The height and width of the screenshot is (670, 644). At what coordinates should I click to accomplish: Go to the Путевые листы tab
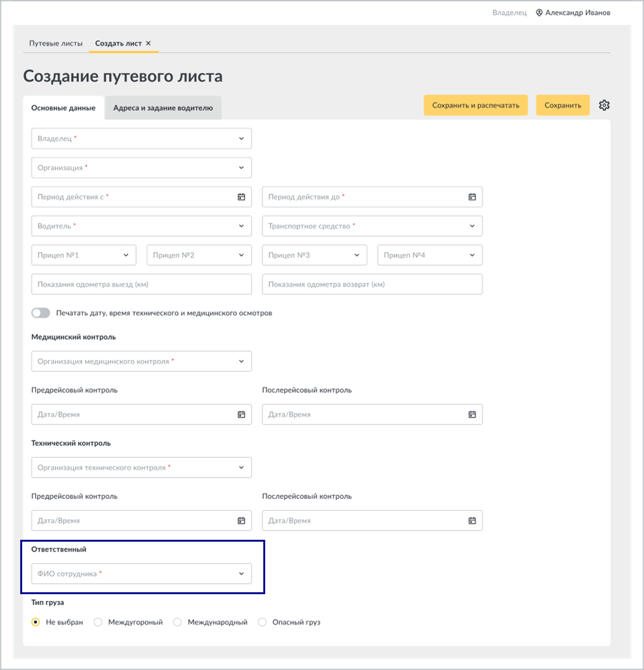pos(56,43)
